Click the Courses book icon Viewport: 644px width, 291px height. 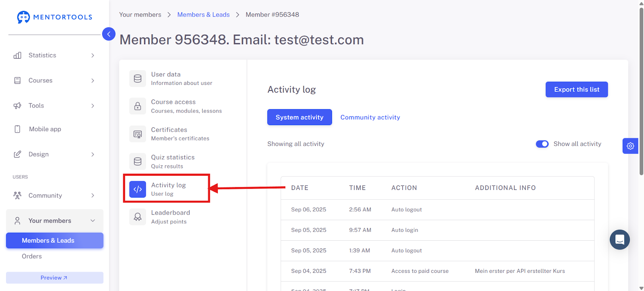click(x=17, y=80)
